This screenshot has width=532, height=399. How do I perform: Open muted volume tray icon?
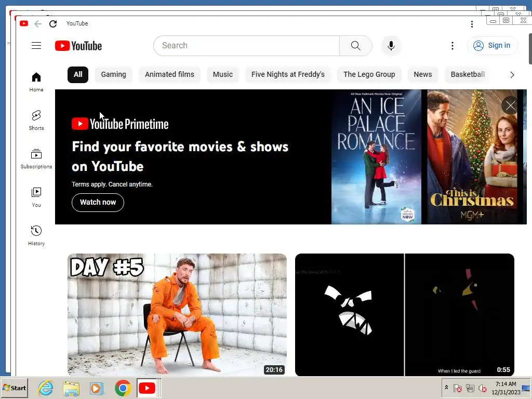[482, 388]
